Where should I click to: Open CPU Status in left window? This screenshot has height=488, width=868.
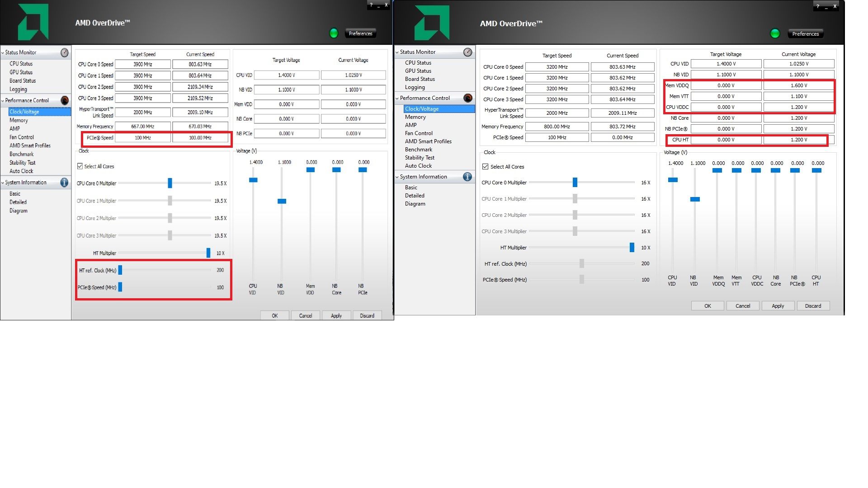click(x=21, y=64)
